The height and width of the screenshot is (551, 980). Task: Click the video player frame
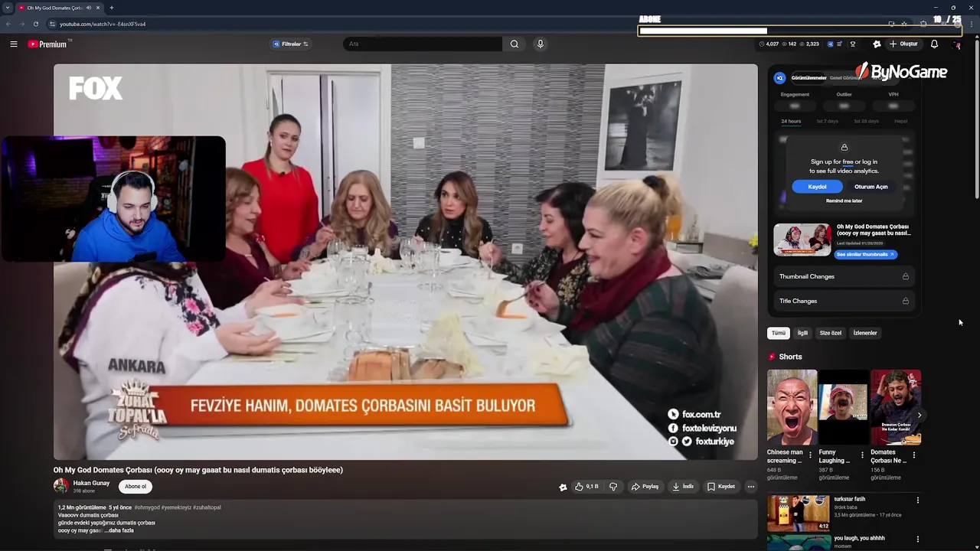(x=406, y=262)
